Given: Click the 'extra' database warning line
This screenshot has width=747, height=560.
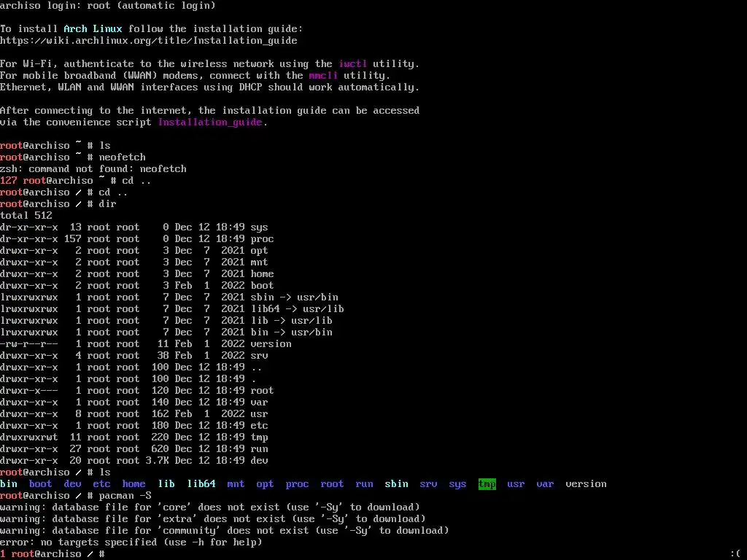Looking at the screenshot, I should coord(213,518).
